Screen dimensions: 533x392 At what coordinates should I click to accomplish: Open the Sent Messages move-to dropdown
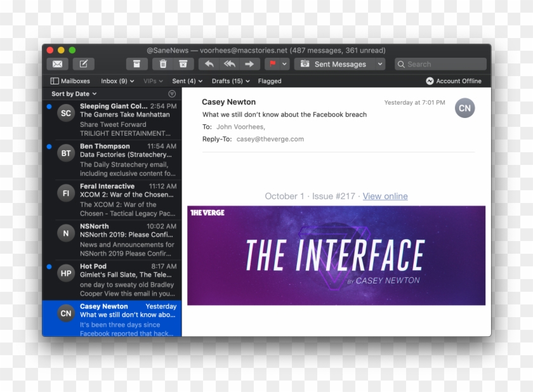(x=339, y=64)
